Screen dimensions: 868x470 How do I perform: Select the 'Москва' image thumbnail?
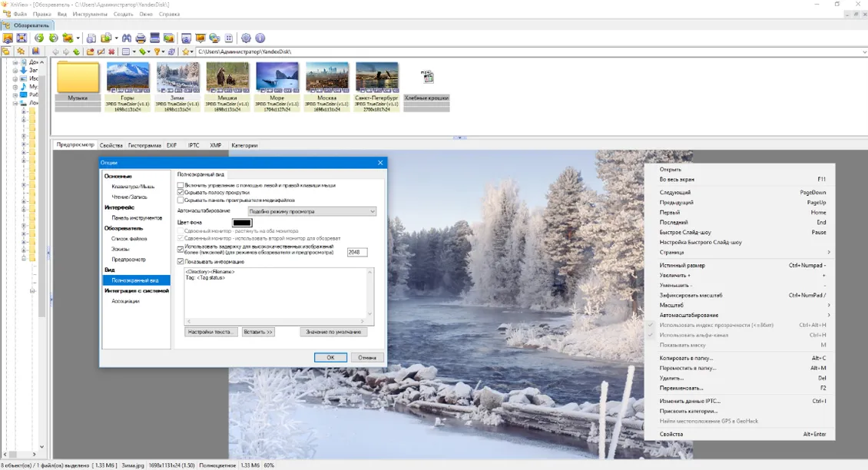click(327, 78)
